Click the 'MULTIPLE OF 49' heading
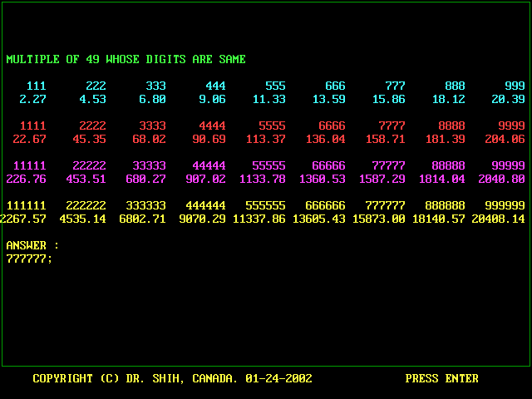This screenshot has width=532, height=399. (x=126, y=60)
